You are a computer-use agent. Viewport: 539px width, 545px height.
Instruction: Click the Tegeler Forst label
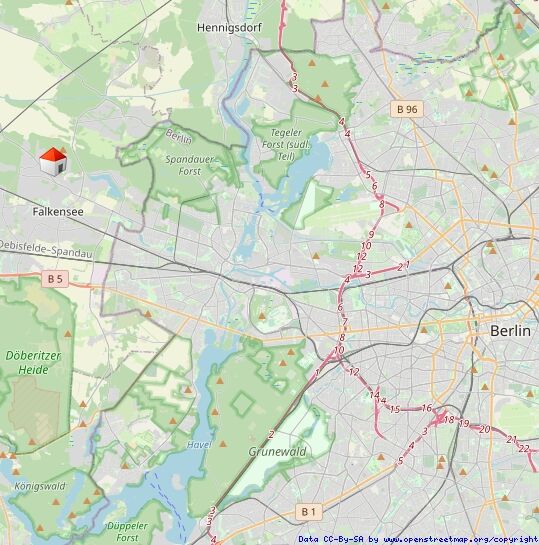coord(286,144)
